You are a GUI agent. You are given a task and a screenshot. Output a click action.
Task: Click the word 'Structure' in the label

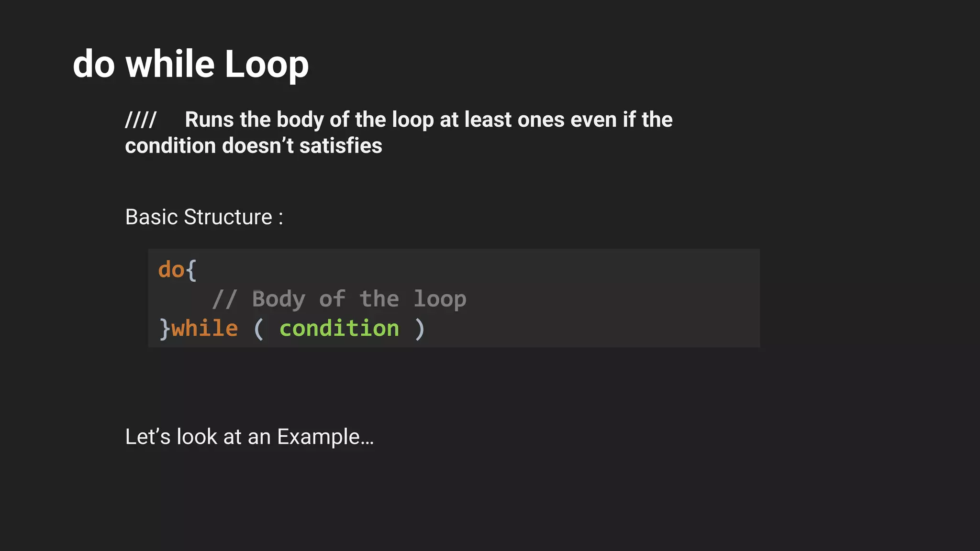228,217
